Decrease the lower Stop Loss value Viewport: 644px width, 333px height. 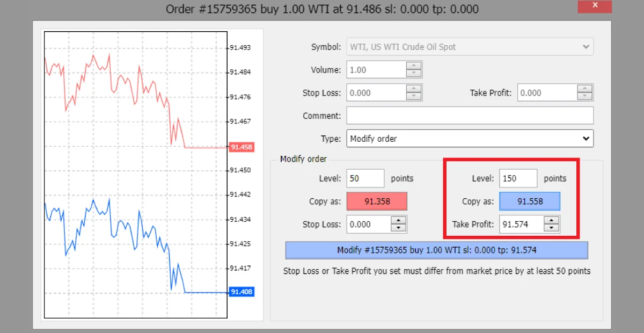[x=399, y=227]
